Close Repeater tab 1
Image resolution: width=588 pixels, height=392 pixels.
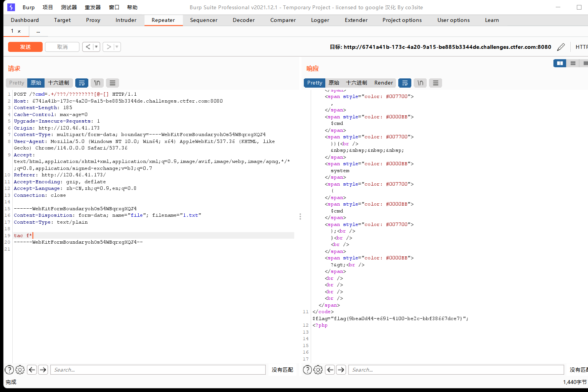pyautogui.click(x=19, y=32)
